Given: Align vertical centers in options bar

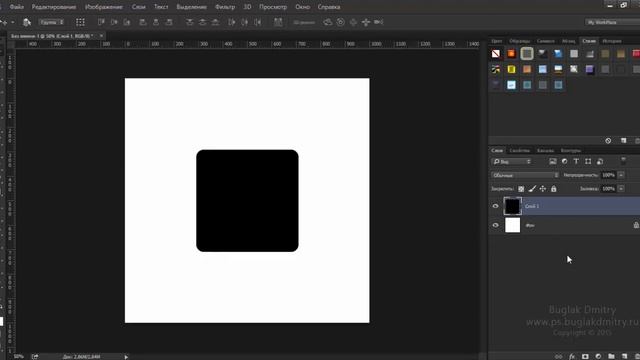Looking at the screenshot, I should point(114,22).
